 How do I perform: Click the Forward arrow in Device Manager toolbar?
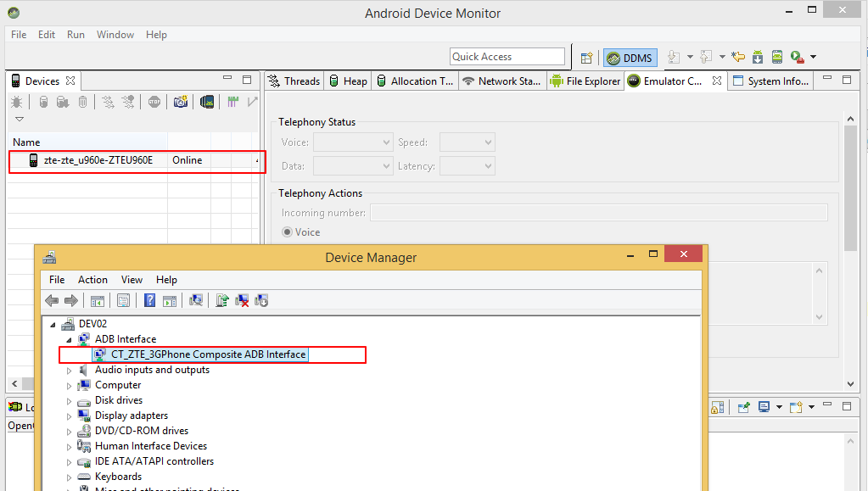coord(71,300)
